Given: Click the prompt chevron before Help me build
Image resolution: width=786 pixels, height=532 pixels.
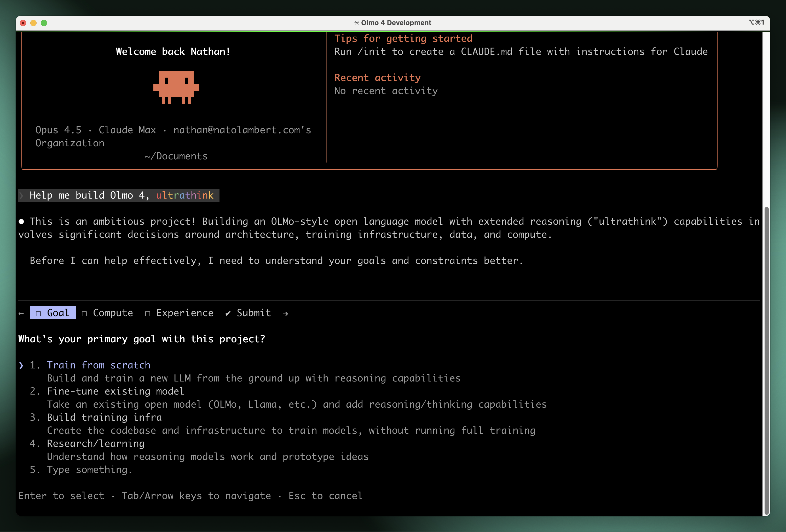Looking at the screenshot, I should click(x=21, y=195).
